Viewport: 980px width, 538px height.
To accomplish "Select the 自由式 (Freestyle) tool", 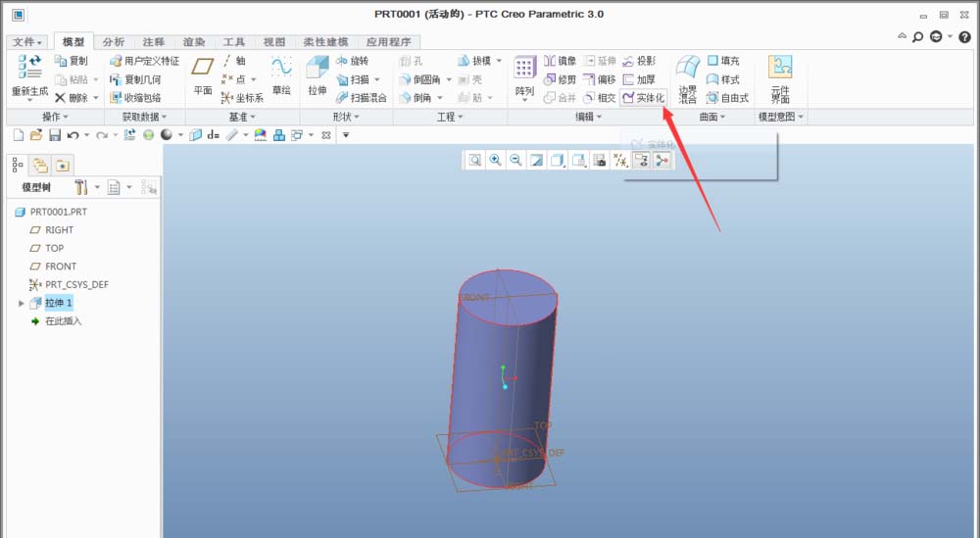I will (x=727, y=97).
